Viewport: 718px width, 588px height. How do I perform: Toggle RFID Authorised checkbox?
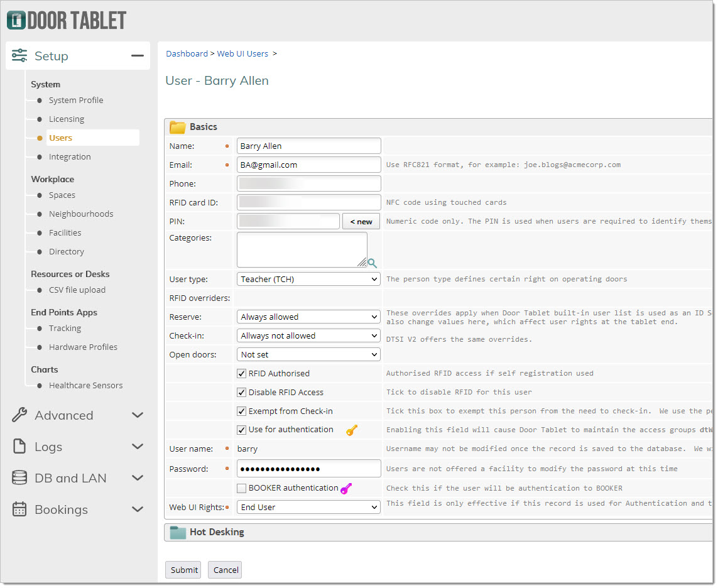pyautogui.click(x=241, y=374)
